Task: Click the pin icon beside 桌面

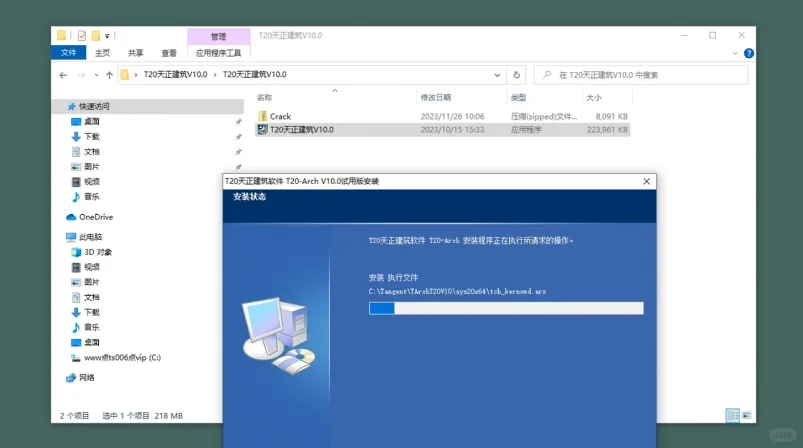Action: [238, 122]
